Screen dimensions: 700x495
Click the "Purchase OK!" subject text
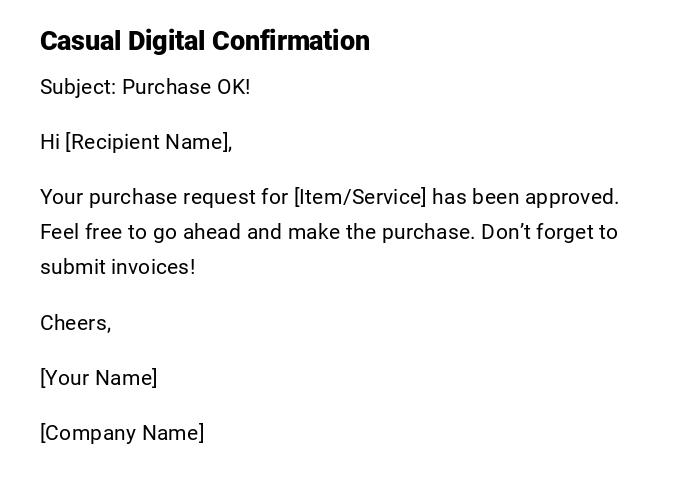[186, 87]
